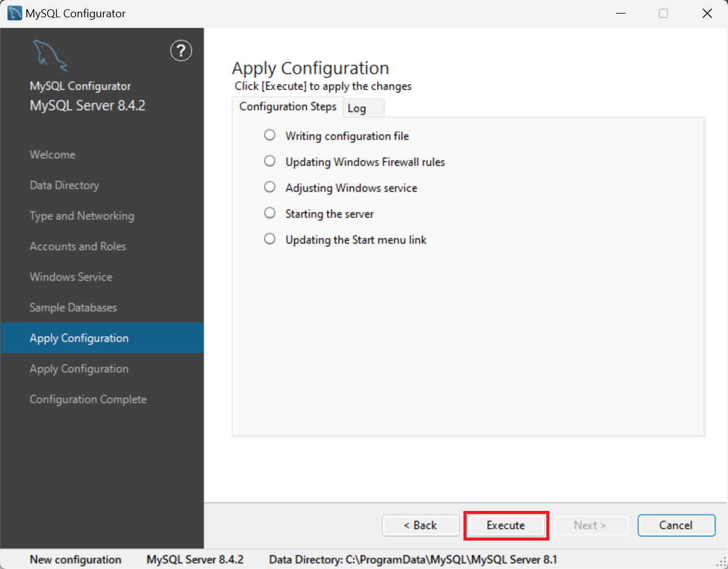Click the greyed-out Next > button
The image size is (728, 569).
590,525
